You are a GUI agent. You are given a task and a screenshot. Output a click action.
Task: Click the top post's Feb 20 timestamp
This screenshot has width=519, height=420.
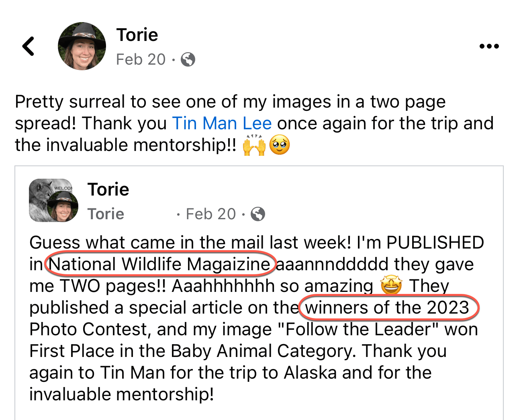(x=141, y=59)
